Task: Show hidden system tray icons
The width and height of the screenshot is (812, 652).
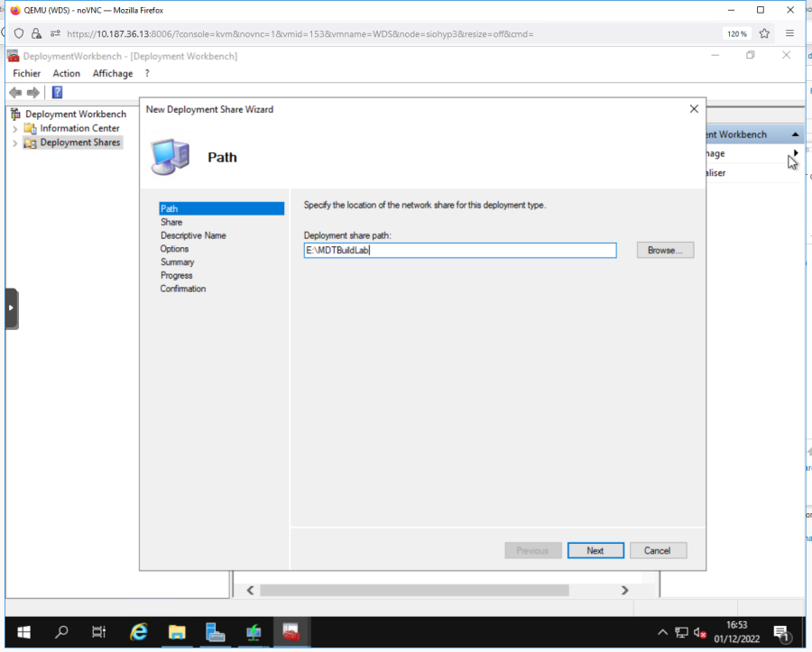Action: click(x=662, y=632)
